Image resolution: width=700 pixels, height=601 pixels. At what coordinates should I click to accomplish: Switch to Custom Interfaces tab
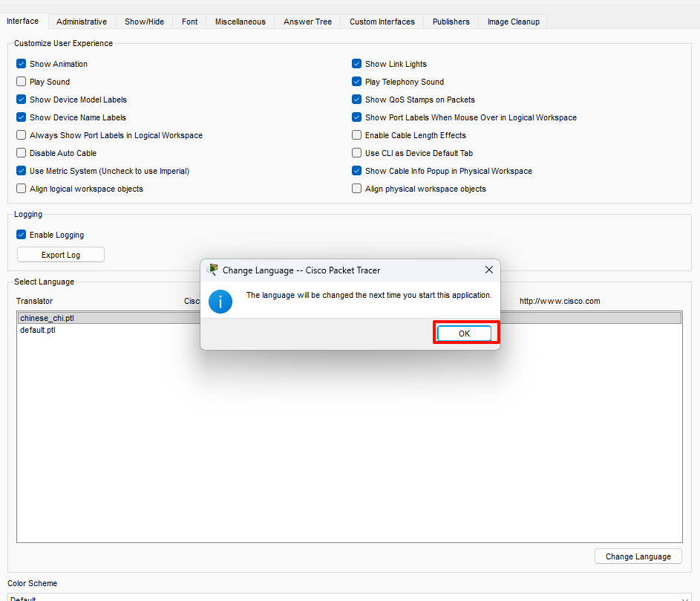click(x=382, y=22)
